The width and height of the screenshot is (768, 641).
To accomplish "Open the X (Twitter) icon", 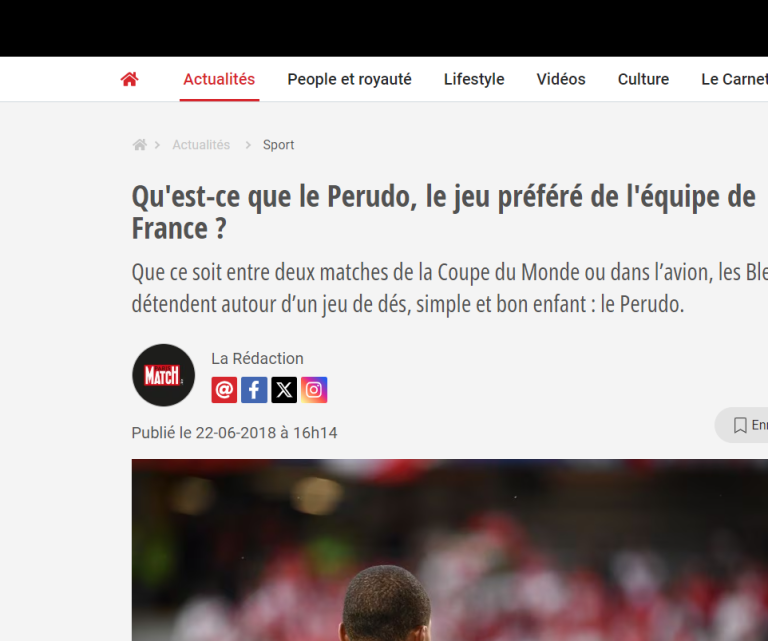I will pos(284,390).
